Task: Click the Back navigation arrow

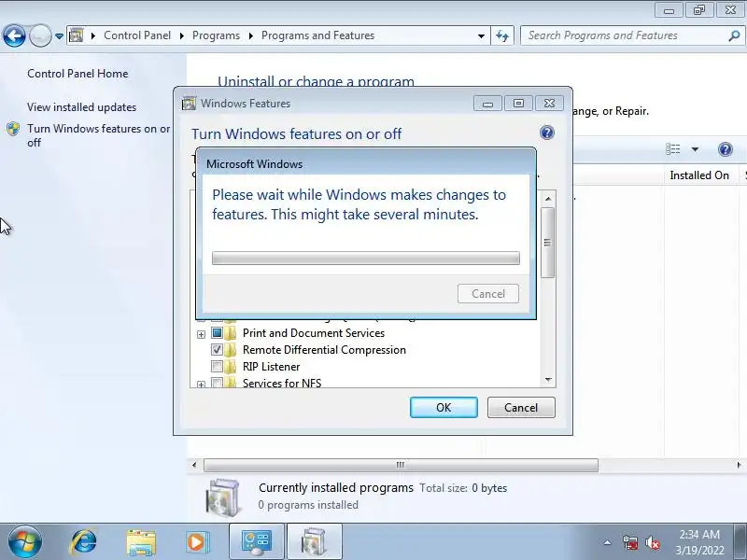Action: [x=14, y=35]
